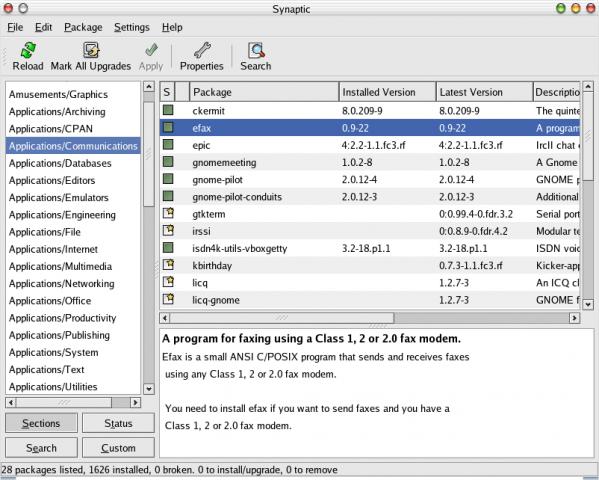The width and height of the screenshot is (599, 480).
Task: Select the Amusements/Graphics section
Action: [x=73, y=94]
